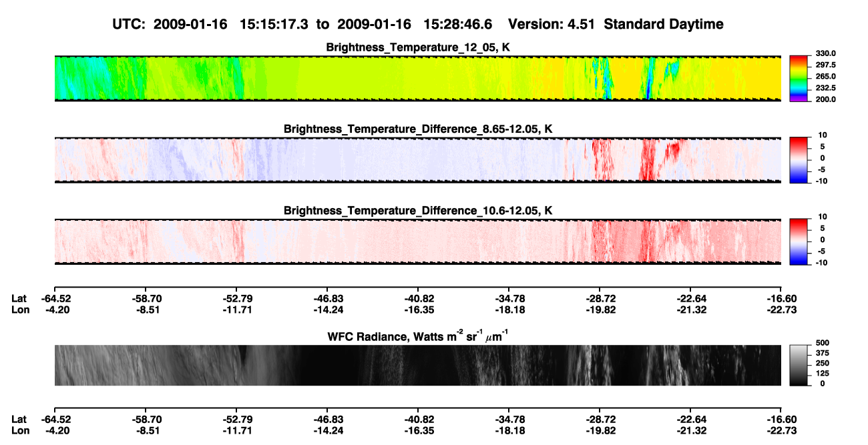Click the 'Lat' label below the WFC panel
This screenshot has height=445, width=868.
pos(19,419)
